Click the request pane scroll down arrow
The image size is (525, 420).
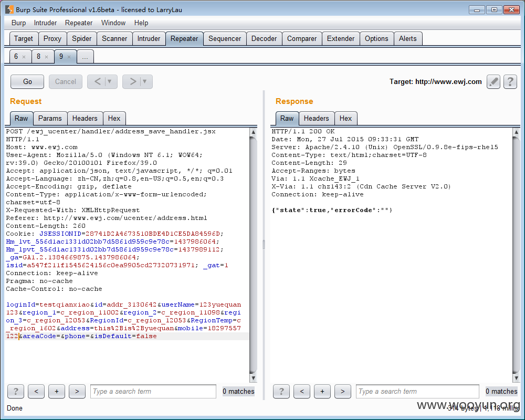click(x=254, y=378)
